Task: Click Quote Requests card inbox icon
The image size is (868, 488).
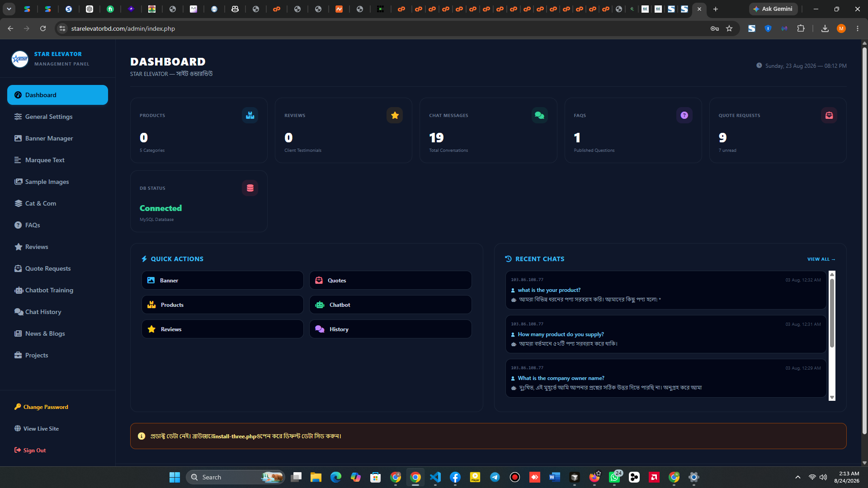Action: 829,115
